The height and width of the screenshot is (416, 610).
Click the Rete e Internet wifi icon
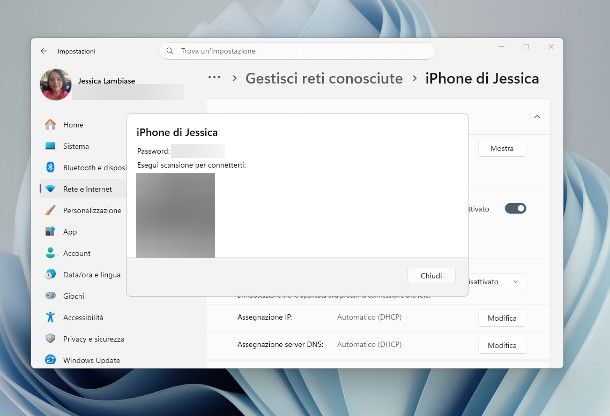[50, 189]
